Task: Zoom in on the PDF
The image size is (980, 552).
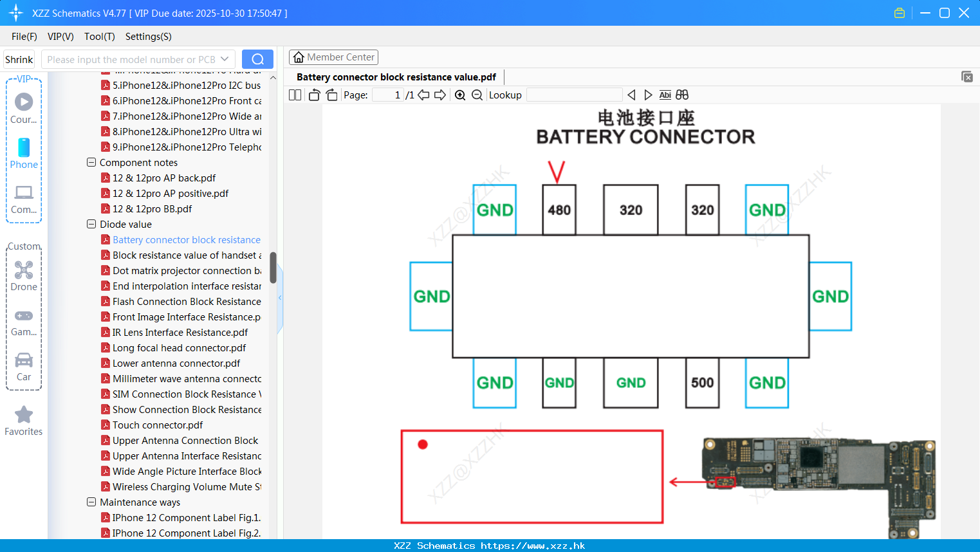Action: [460, 95]
